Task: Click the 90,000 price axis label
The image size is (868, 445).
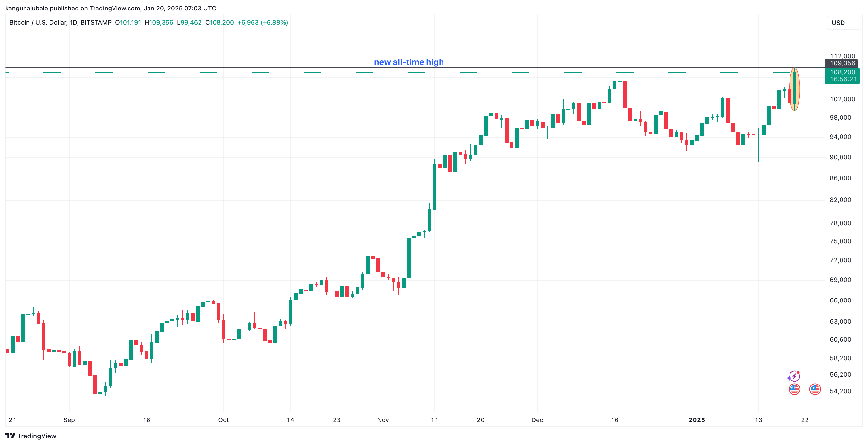Action: point(840,157)
